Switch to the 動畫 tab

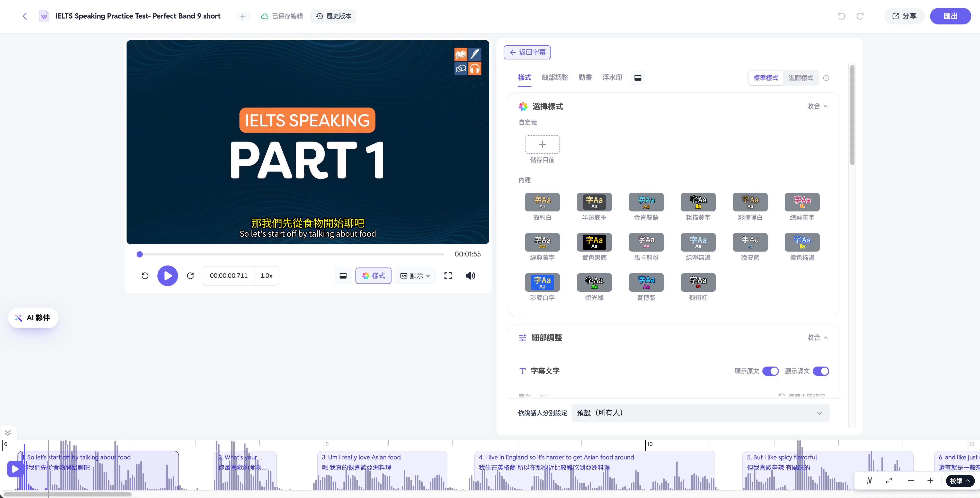click(x=585, y=78)
